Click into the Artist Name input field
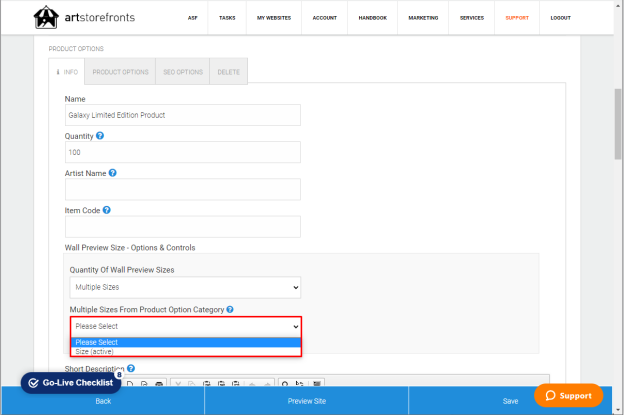 tap(183, 189)
